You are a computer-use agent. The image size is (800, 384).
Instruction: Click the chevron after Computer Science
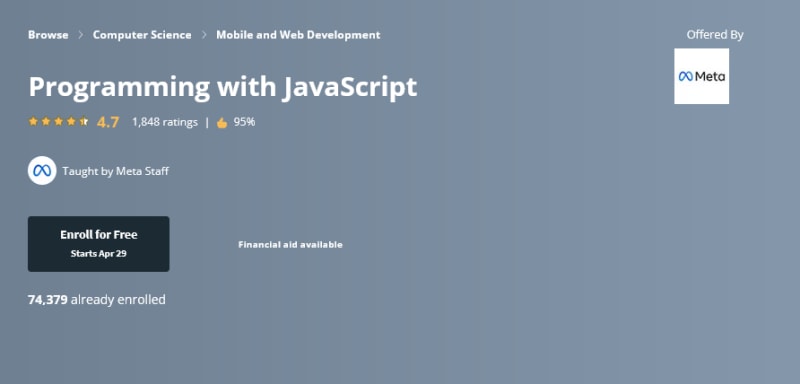(204, 35)
